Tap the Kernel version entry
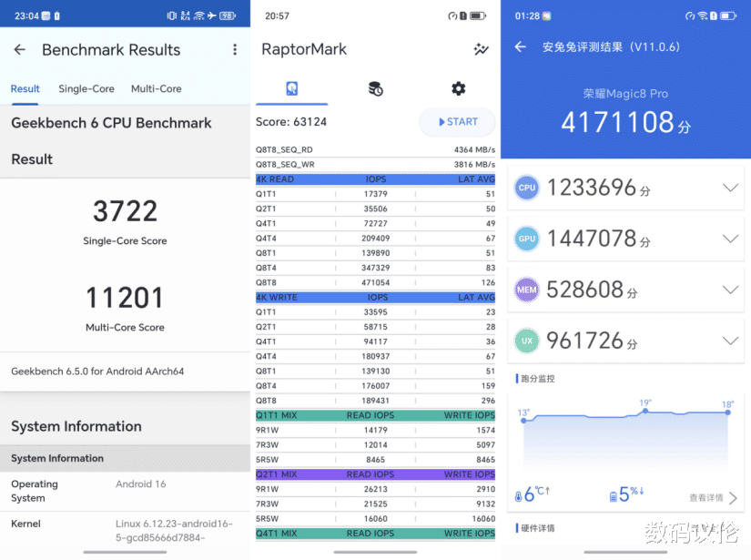The image size is (751, 560). point(125,531)
